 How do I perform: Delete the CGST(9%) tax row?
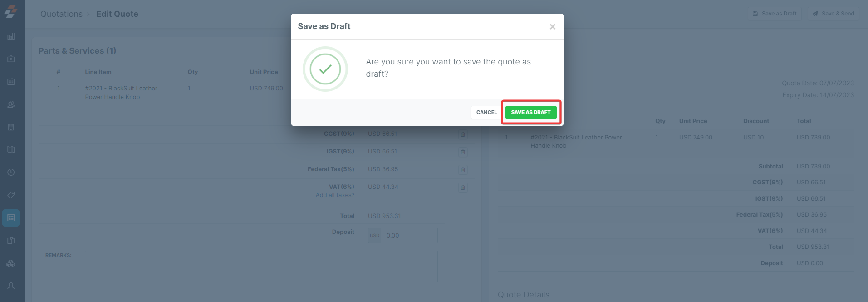(463, 134)
